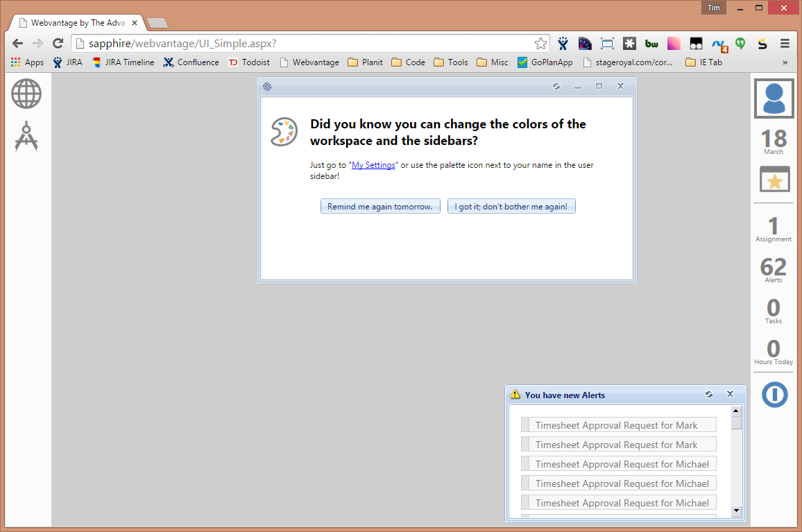Maximize the color tip dialog
Image resolution: width=802 pixels, height=532 pixels.
click(x=599, y=86)
